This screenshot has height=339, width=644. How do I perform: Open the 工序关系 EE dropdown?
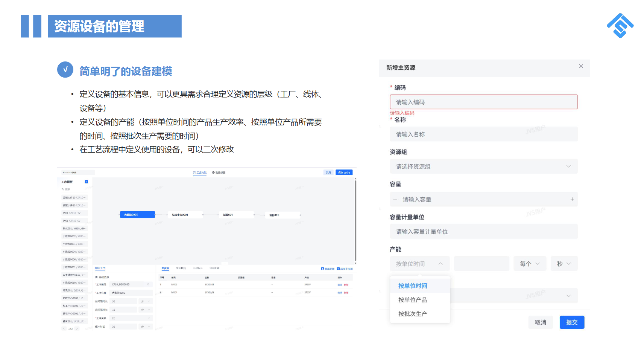131,318
